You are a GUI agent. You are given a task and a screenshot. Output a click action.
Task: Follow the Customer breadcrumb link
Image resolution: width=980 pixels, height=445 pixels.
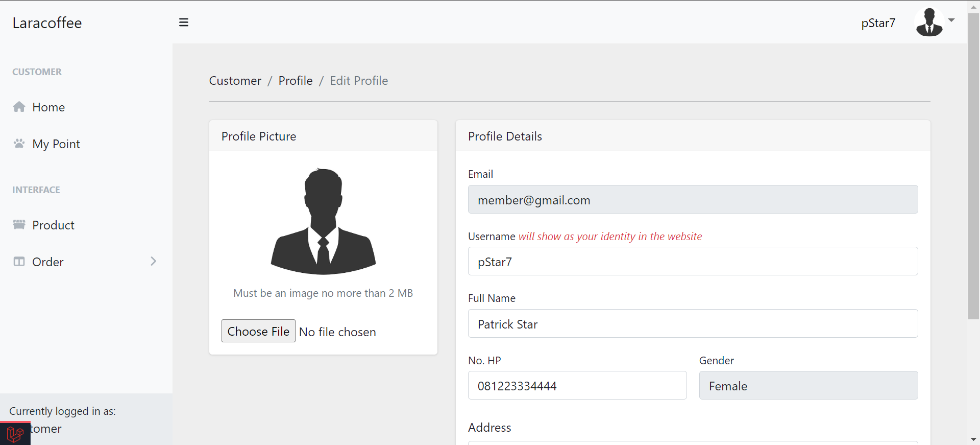click(x=235, y=81)
